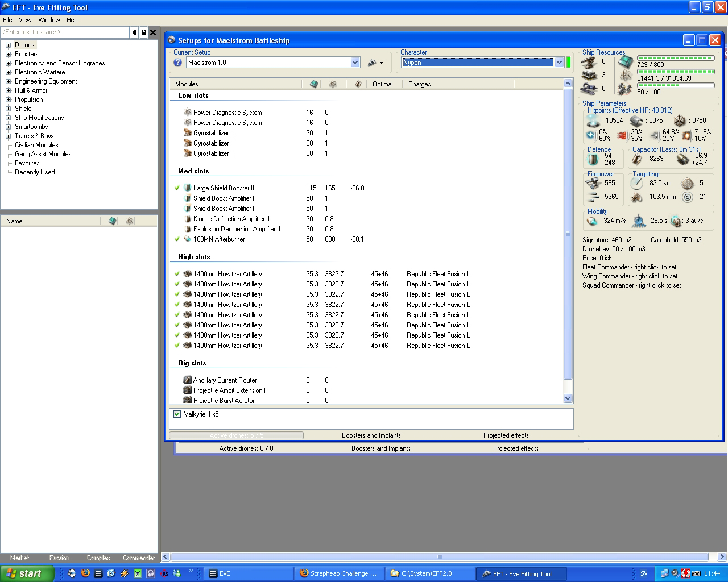Screen dimensions: 728x582
Task: Open the Current Setup dropdown
Action: click(355, 63)
